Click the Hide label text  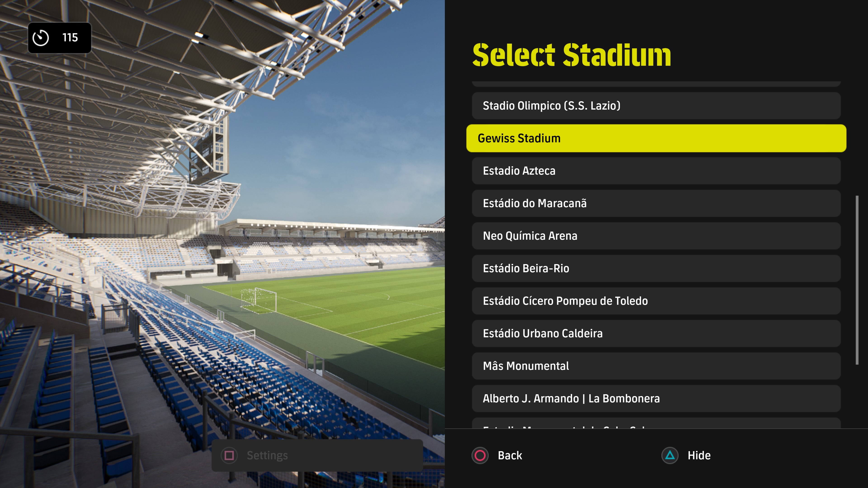tap(699, 455)
